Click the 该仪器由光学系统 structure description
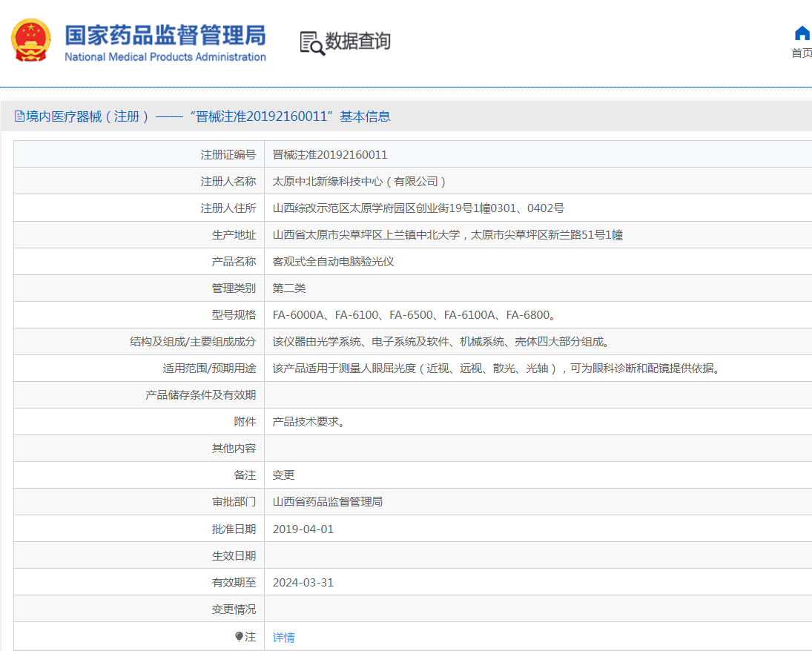 442,342
